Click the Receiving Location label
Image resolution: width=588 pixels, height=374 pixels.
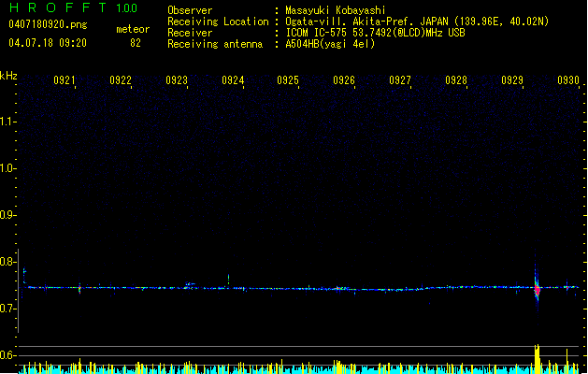[218, 22]
